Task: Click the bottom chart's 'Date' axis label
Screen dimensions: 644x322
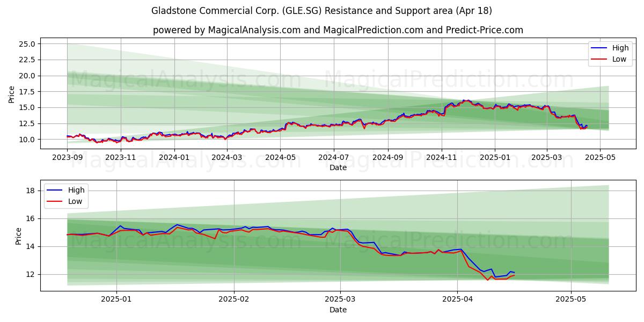Action: click(338, 310)
